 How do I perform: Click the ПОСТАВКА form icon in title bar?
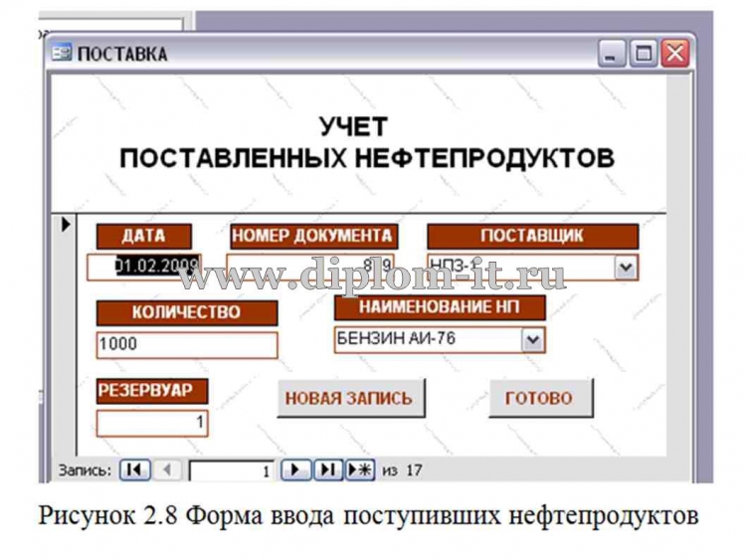coord(62,53)
